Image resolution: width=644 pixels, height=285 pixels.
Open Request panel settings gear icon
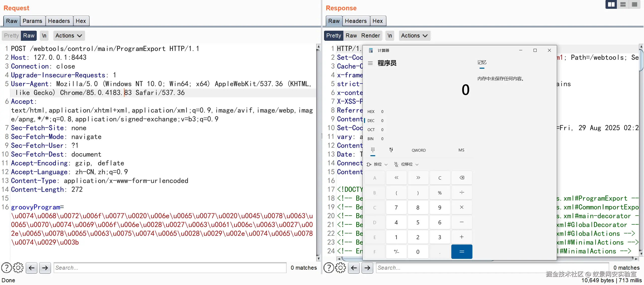coord(18,268)
